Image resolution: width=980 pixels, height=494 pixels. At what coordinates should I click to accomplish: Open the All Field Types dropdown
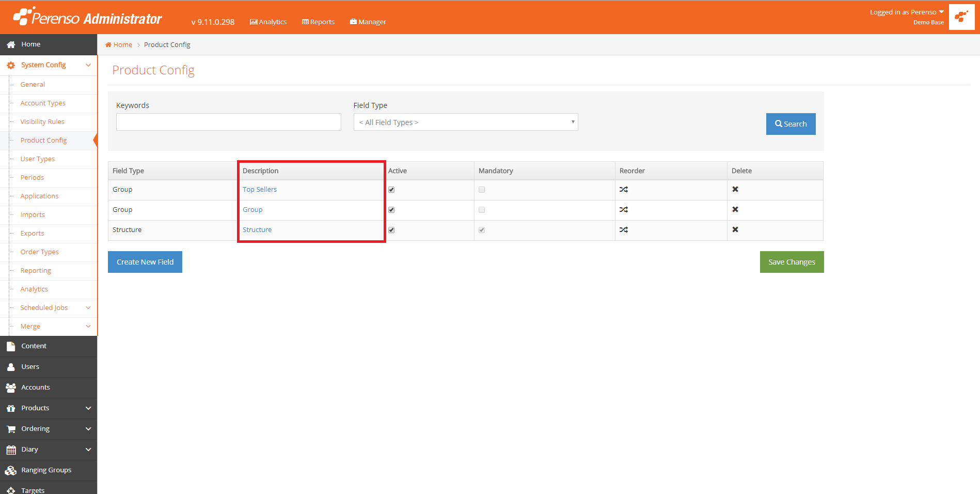pos(466,122)
